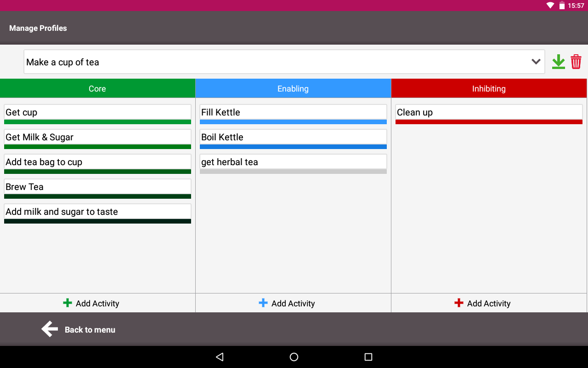Viewport: 588px width, 368px height.
Task: Select the Fill Kettle activity
Action: click(293, 114)
